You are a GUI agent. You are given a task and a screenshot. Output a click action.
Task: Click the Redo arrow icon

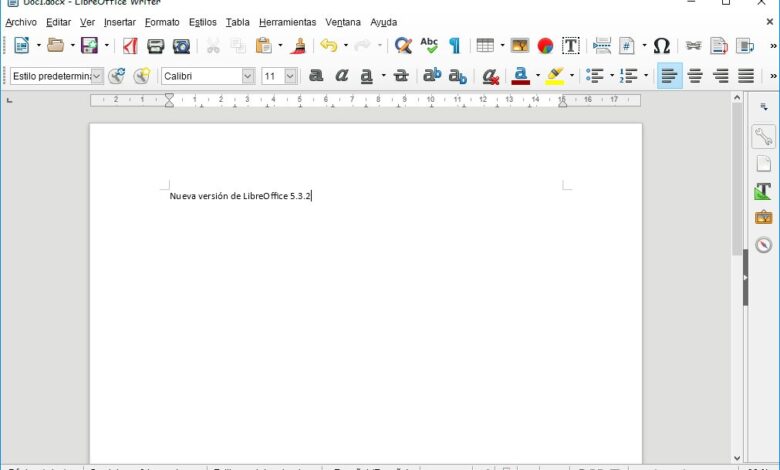(363, 46)
